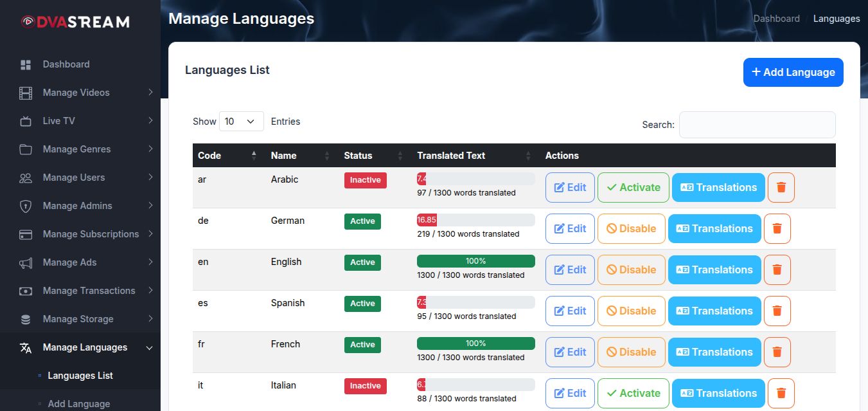Click the German translation progress bar
This screenshot has height=411, width=868.
pyautogui.click(x=475, y=219)
